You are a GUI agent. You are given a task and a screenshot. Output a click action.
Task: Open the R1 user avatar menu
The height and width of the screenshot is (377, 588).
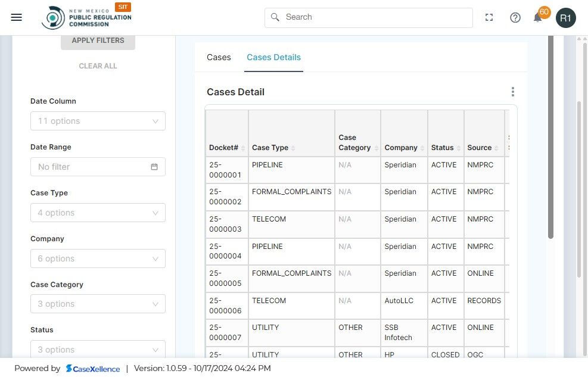(565, 18)
